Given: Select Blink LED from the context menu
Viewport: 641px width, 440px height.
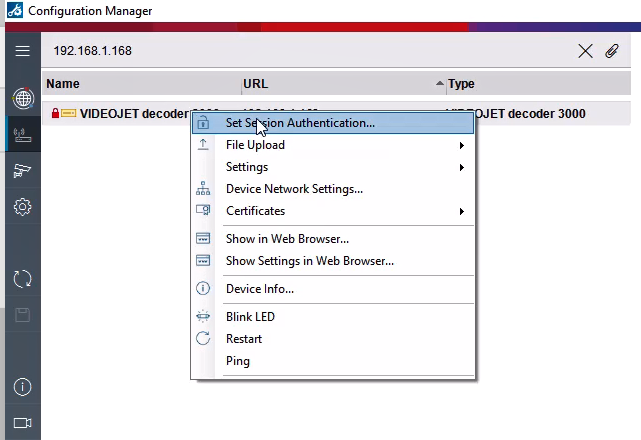Looking at the screenshot, I should (x=250, y=317).
